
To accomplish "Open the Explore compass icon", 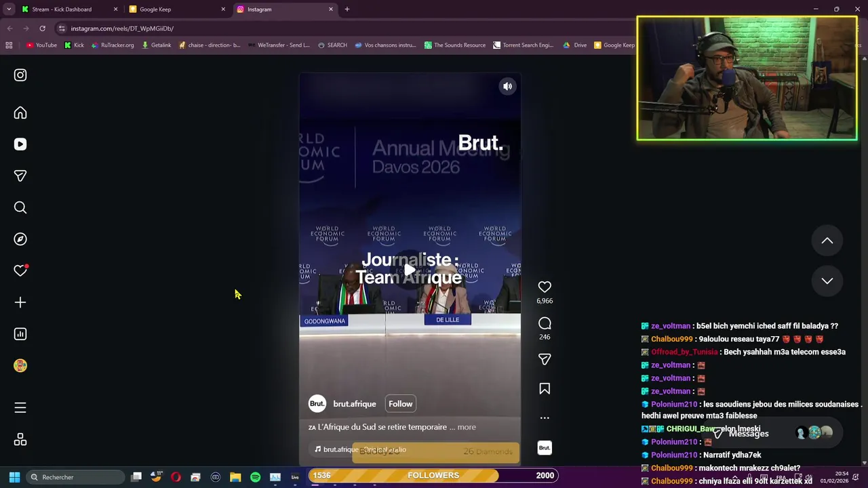I will (x=20, y=239).
